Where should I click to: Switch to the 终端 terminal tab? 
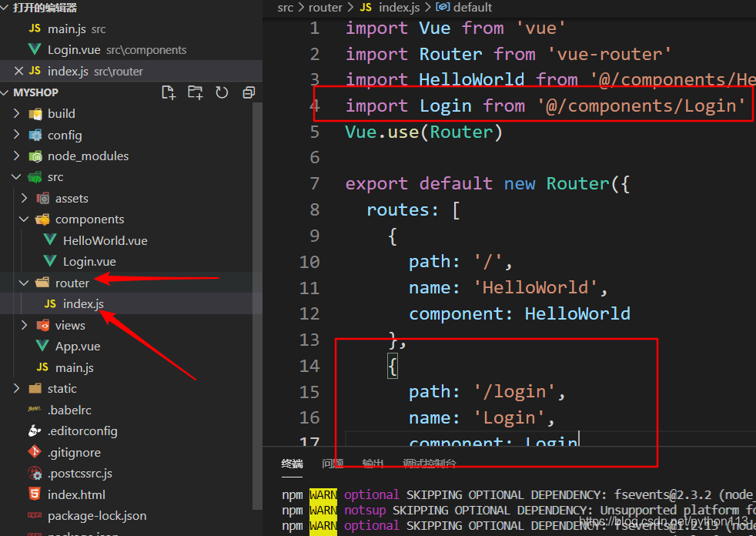293,464
